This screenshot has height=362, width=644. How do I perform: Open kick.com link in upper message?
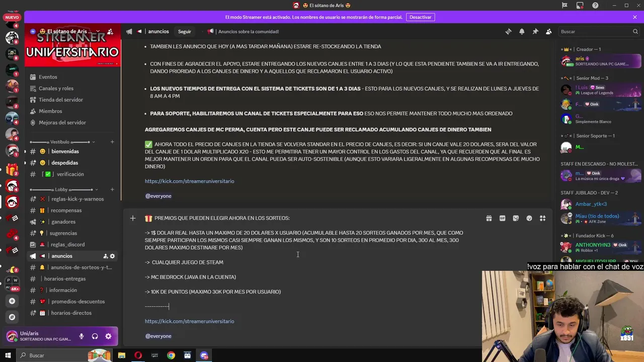[189, 181]
